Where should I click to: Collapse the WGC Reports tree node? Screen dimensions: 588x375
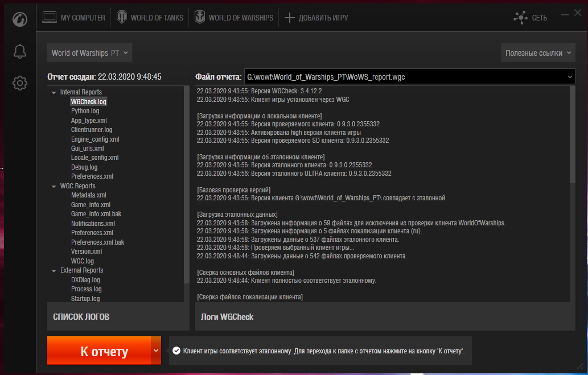point(54,186)
